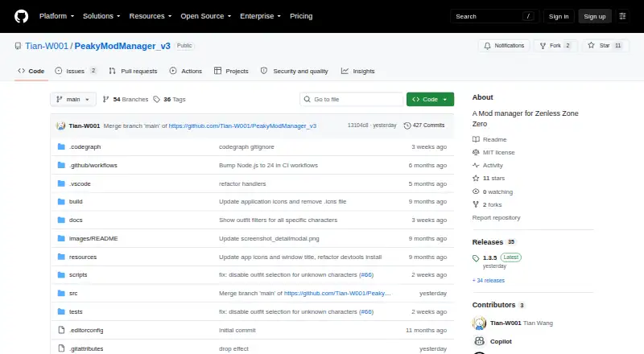
Task: Expand the Resources menu
Action: tap(151, 16)
